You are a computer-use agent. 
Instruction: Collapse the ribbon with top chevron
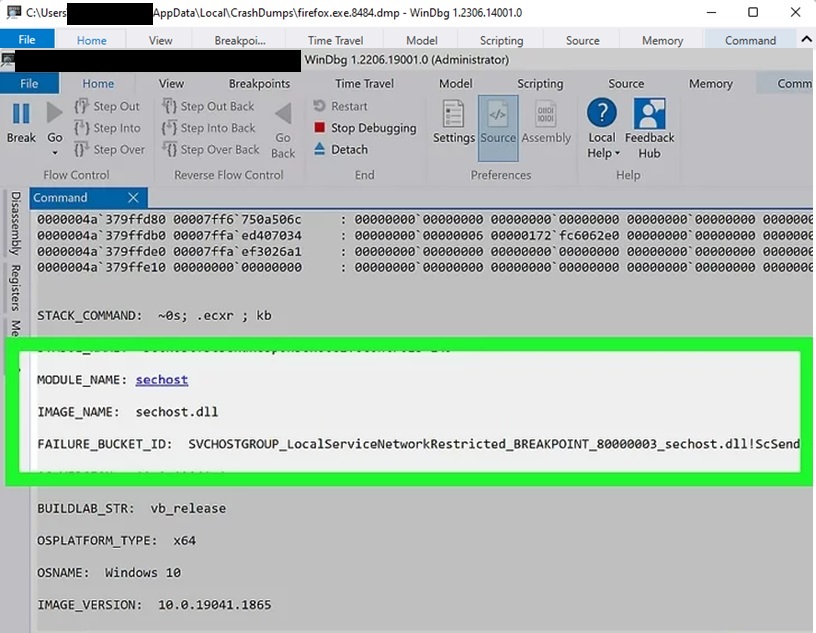(x=806, y=38)
